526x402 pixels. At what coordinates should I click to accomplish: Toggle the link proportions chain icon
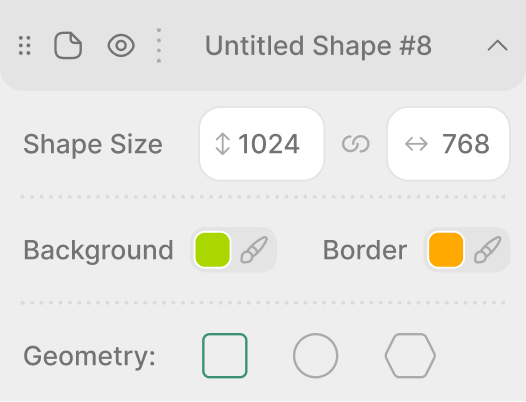click(356, 144)
